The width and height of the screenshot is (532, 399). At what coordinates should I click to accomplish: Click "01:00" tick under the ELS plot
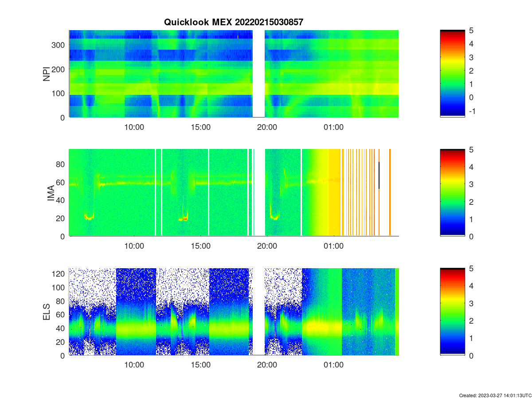click(x=333, y=365)
